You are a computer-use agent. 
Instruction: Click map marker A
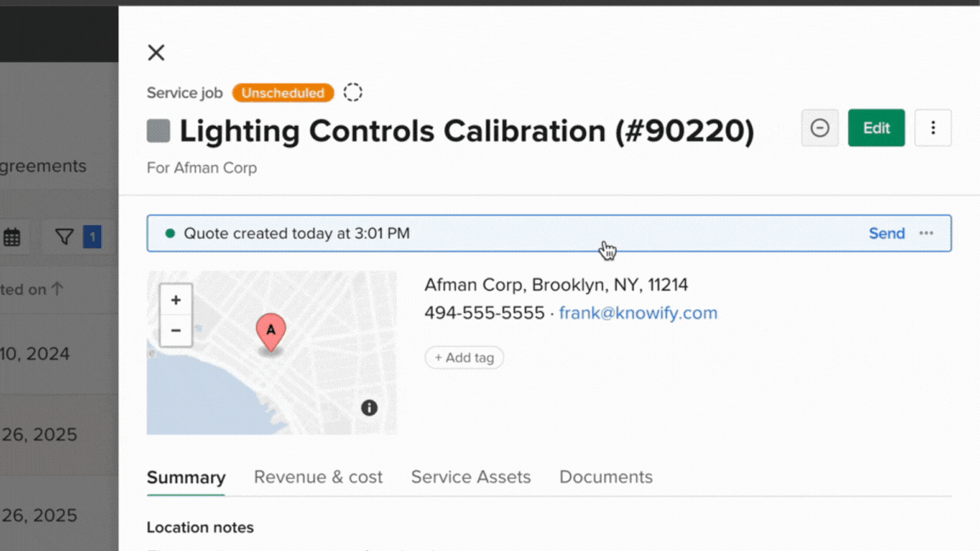[x=271, y=331]
